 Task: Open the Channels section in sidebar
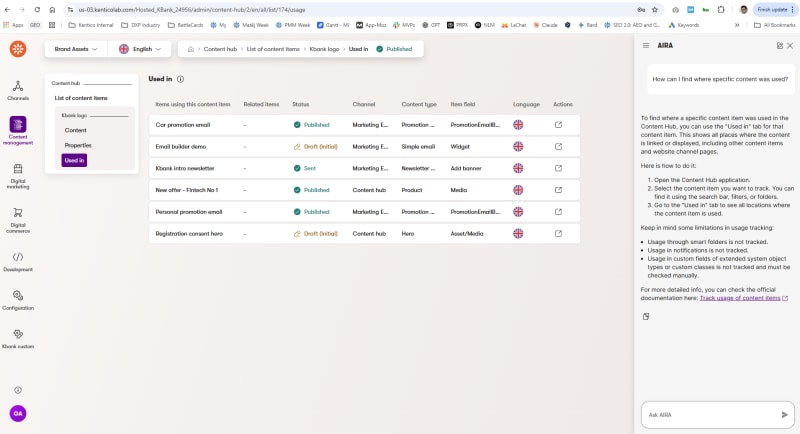coord(18,90)
